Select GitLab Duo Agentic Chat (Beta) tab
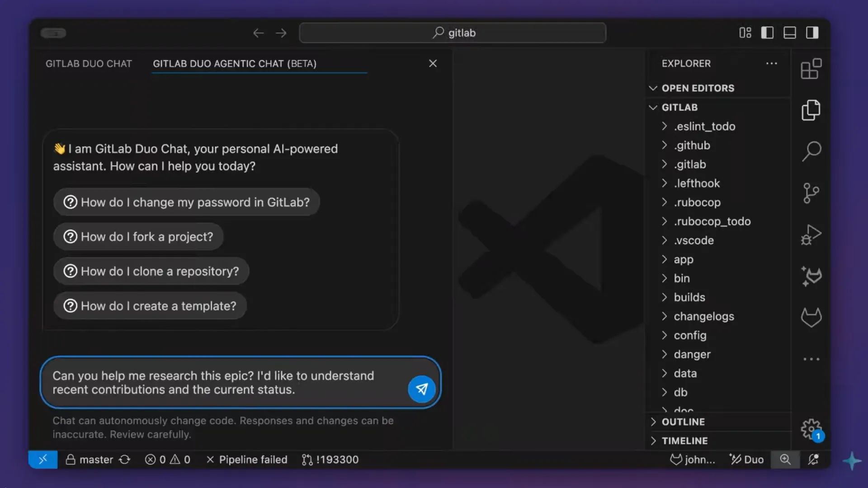The height and width of the screenshot is (488, 868). pos(235,64)
